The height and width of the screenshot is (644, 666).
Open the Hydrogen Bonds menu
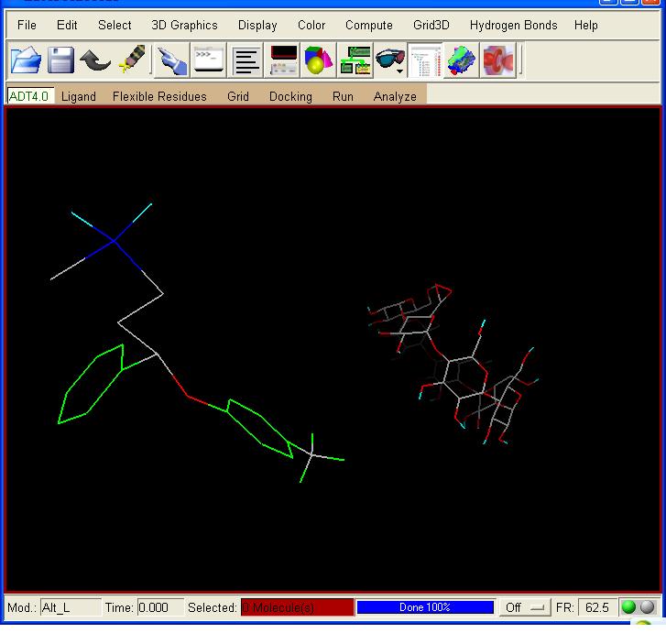point(513,26)
